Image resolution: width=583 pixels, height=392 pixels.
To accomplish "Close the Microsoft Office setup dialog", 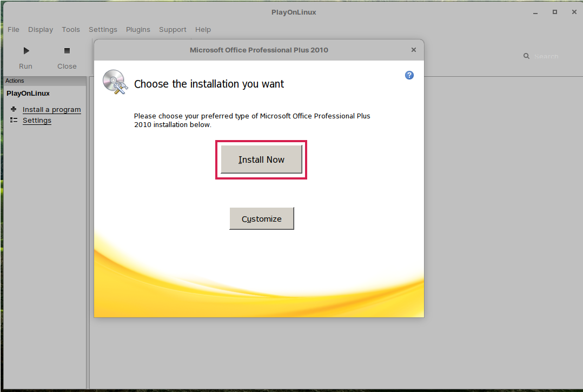I will tap(413, 50).
